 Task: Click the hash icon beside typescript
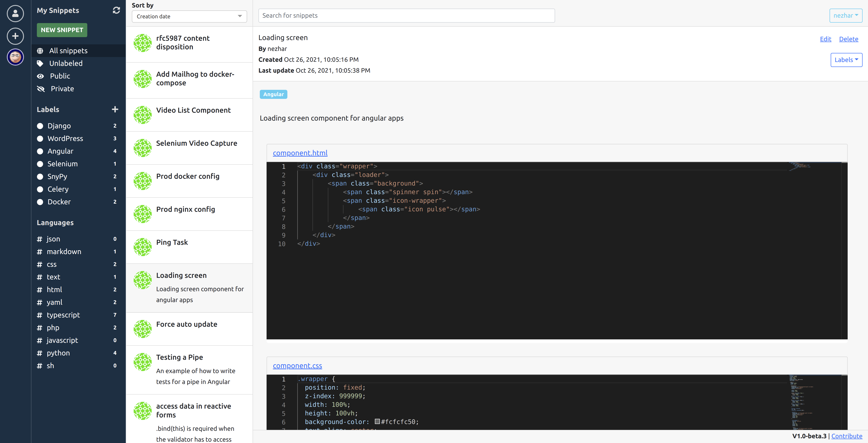pyautogui.click(x=39, y=315)
